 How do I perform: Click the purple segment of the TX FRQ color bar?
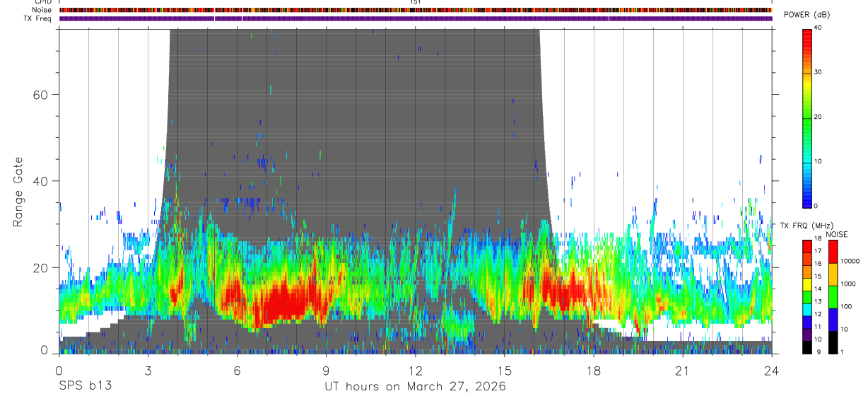(x=807, y=335)
